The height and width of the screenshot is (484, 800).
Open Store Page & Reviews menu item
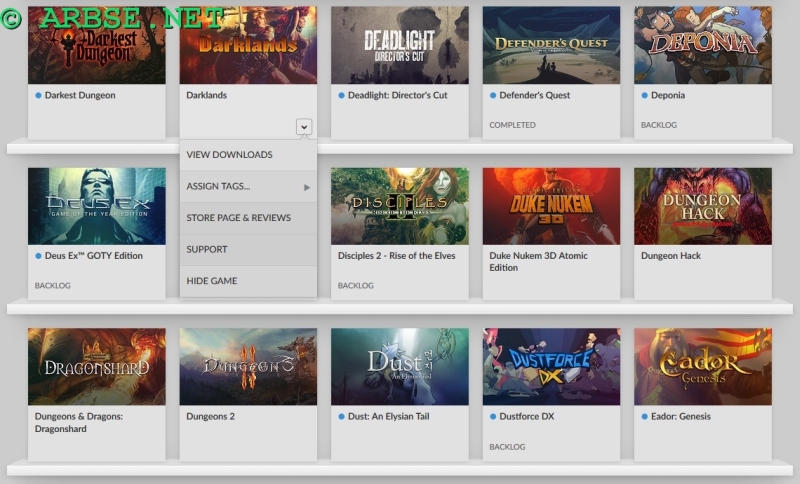click(x=248, y=218)
